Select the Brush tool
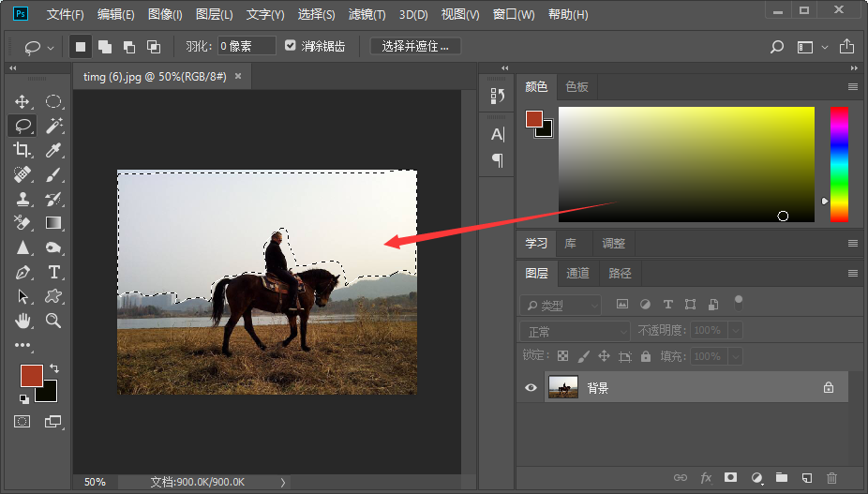868x494 pixels. (x=53, y=174)
